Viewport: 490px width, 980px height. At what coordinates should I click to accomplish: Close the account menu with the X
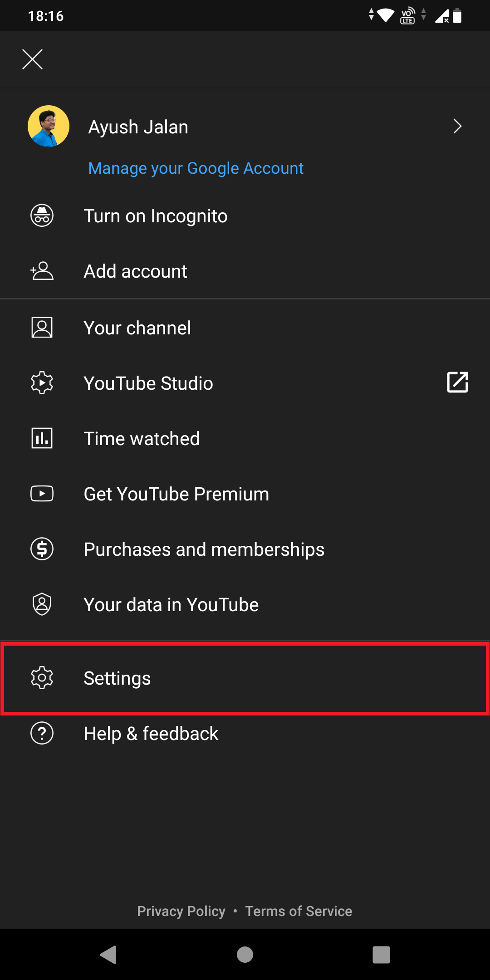pos(32,59)
